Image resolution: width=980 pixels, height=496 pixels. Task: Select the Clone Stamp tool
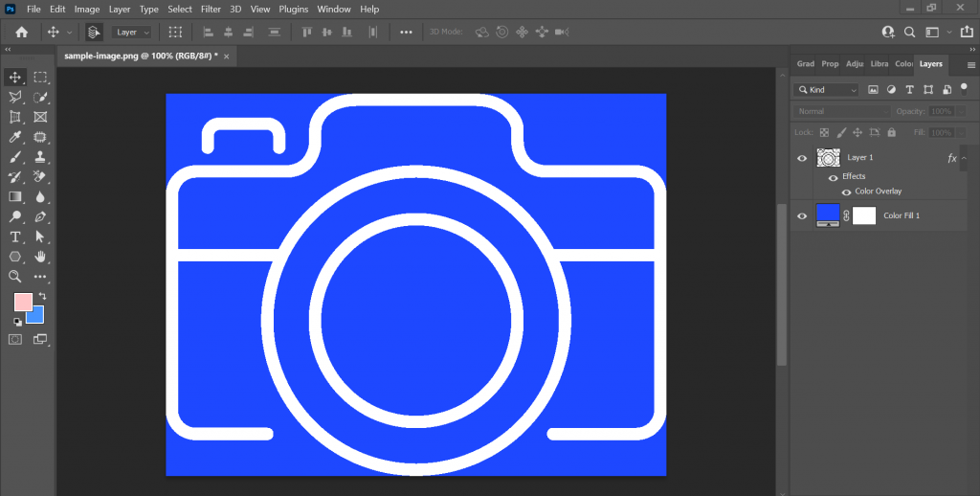point(40,157)
